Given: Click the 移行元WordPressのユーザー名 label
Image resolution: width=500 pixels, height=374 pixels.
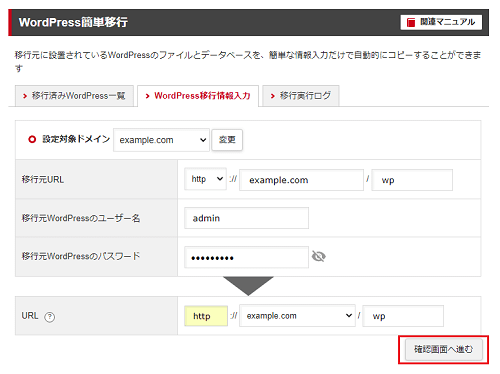Looking at the screenshot, I should pyautogui.click(x=81, y=218).
